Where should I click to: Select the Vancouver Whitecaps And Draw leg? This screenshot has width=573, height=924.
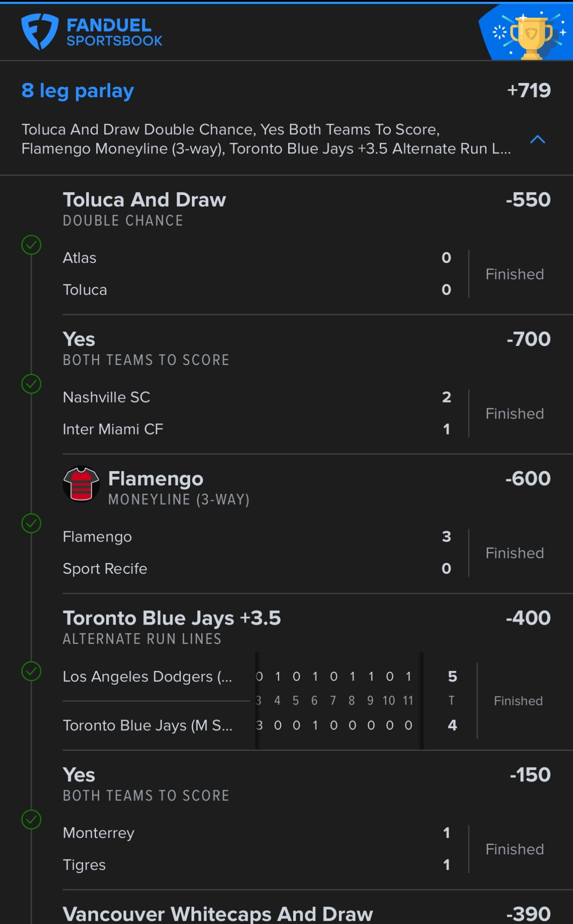pyautogui.click(x=217, y=914)
